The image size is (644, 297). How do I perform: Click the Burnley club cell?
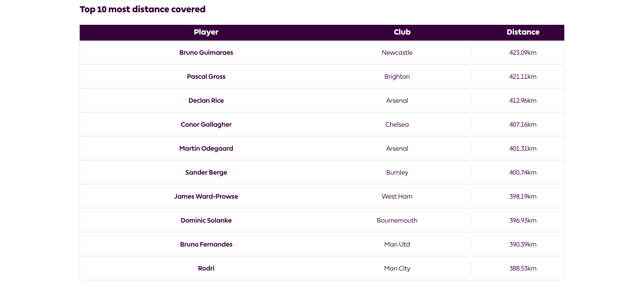(397, 172)
